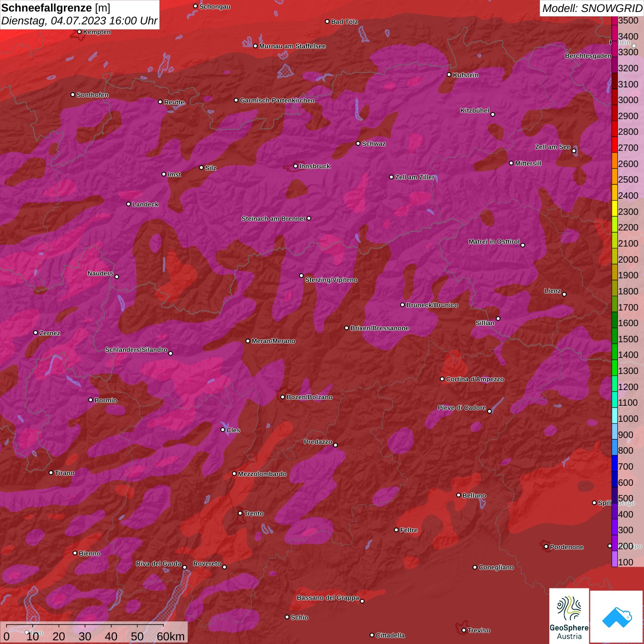
Task: Click the Bormio city marker dot
Action: pos(91,400)
